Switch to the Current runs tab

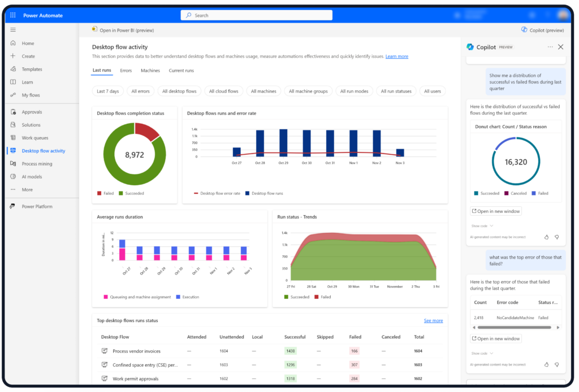click(181, 71)
